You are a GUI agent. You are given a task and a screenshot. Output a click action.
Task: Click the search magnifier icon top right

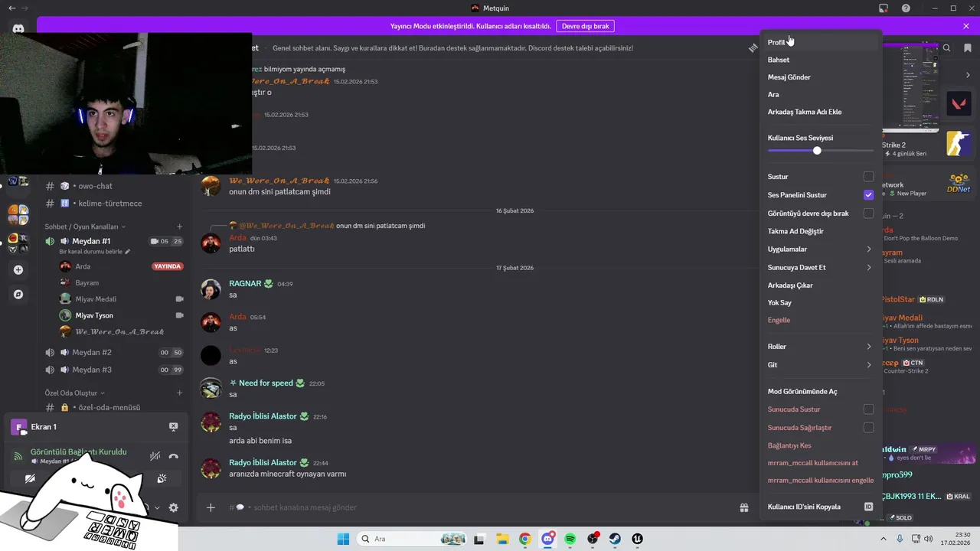click(947, 47)
